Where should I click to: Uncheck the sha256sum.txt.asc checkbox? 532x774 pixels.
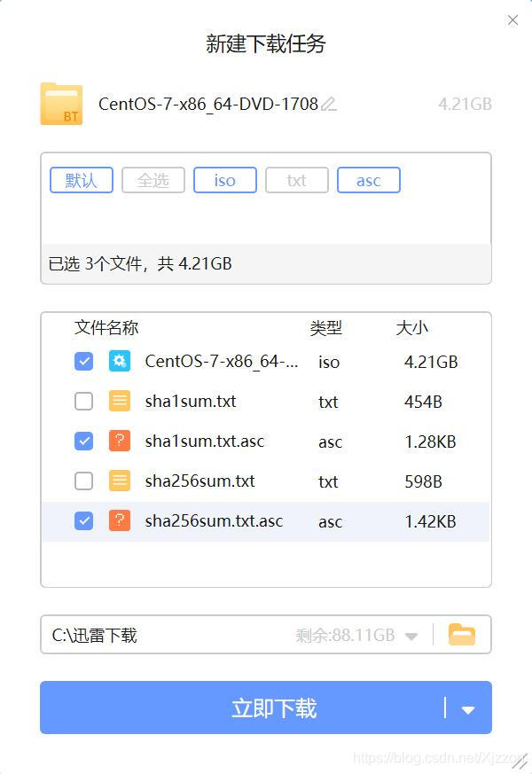(84, 520)
